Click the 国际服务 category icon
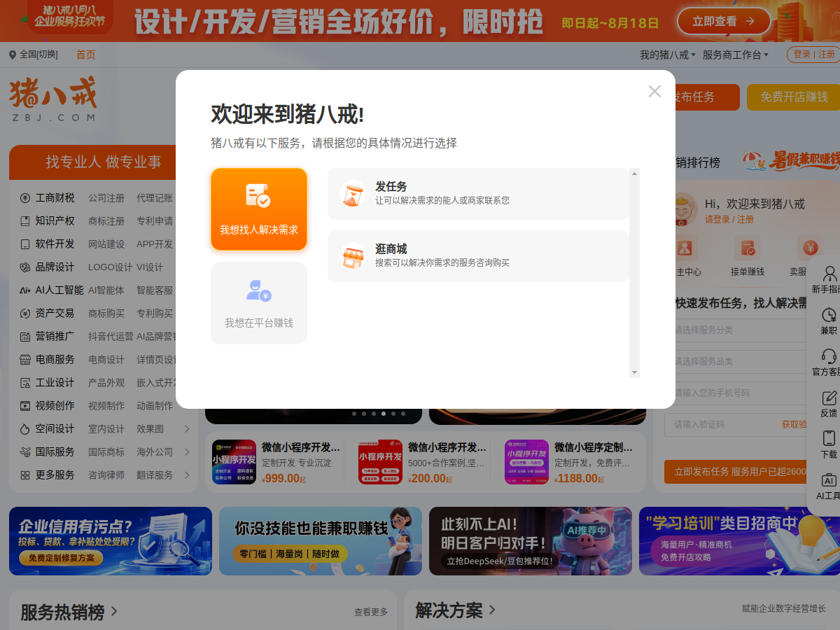Image resolution: width=840 pixels, height=630 pixels. 25,451
